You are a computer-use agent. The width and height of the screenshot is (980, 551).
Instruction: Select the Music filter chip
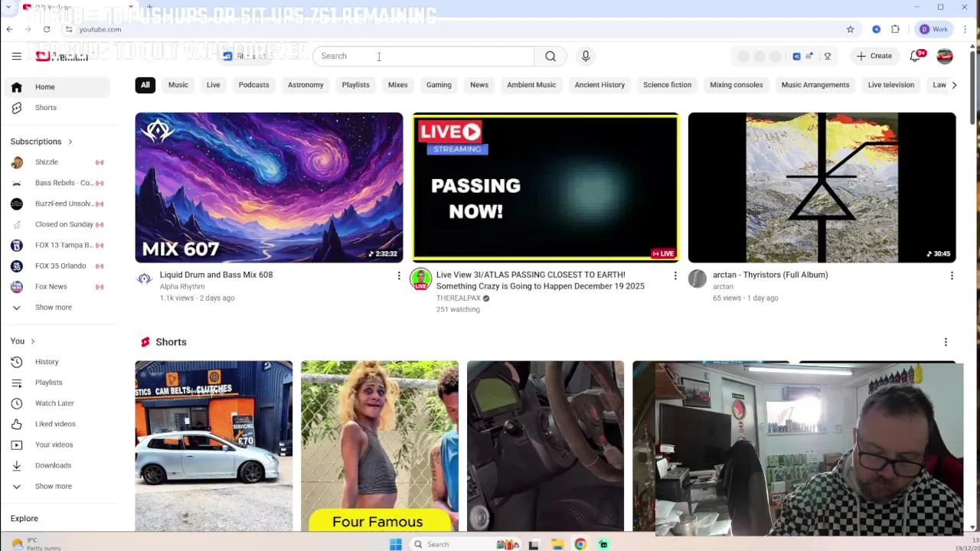pos(178,85)
